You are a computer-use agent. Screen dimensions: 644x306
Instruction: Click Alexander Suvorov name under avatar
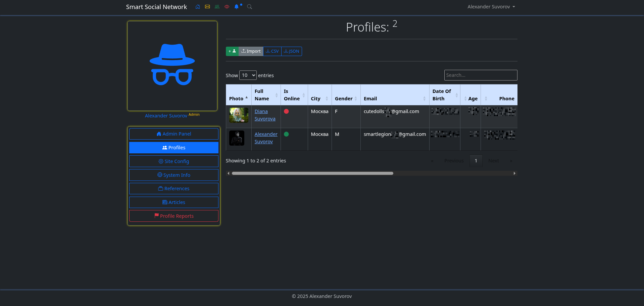pos(166,116)
